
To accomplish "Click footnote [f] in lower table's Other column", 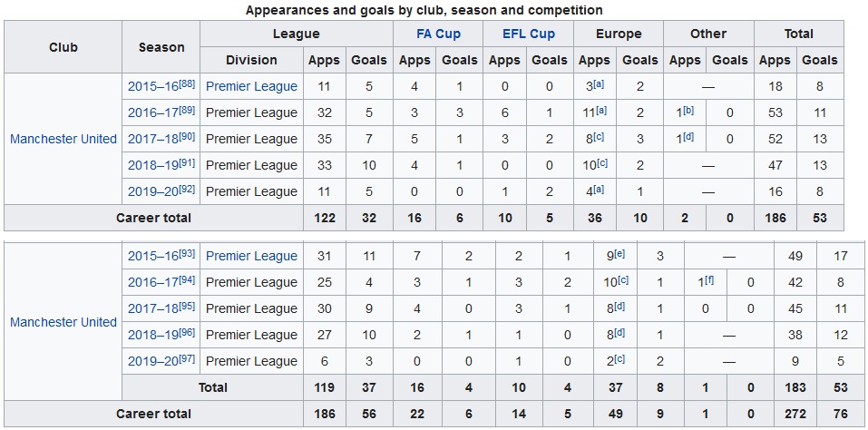I will 709,279.
